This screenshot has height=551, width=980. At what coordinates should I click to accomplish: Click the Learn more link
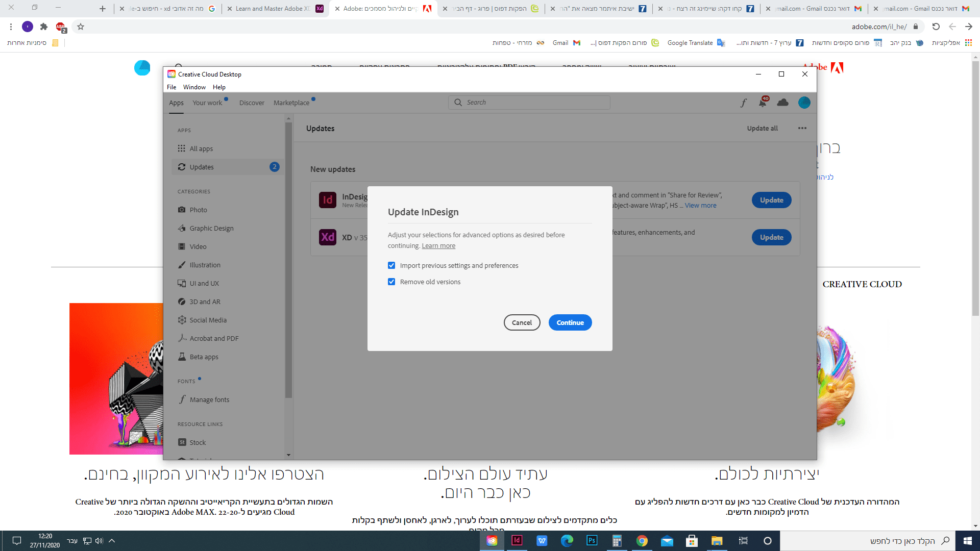click(438, 246)
